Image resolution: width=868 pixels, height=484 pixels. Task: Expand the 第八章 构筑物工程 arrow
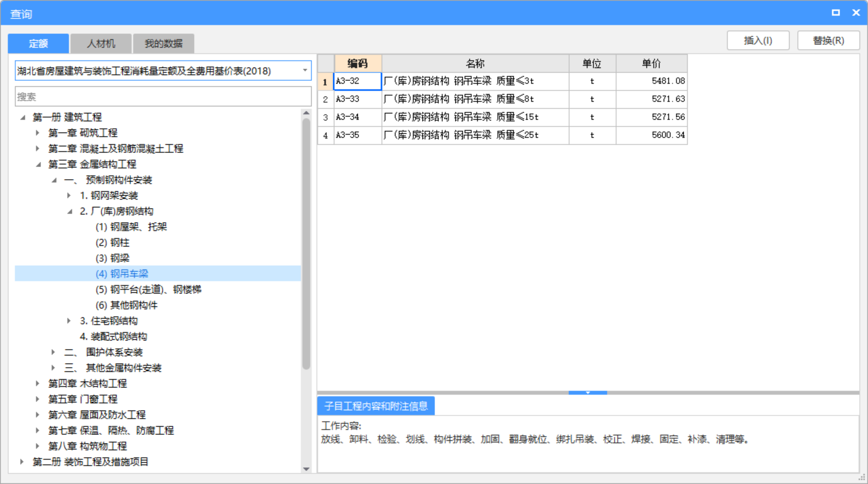(38, 446)
